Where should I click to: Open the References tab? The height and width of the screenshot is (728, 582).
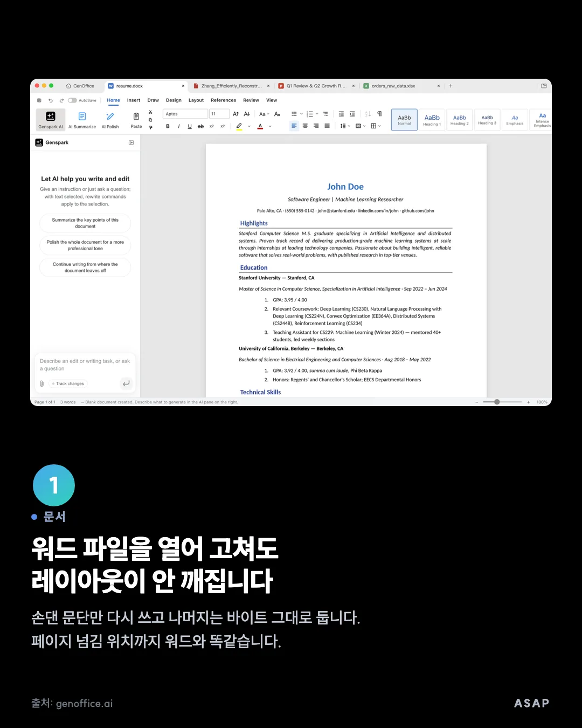(224, 100)
